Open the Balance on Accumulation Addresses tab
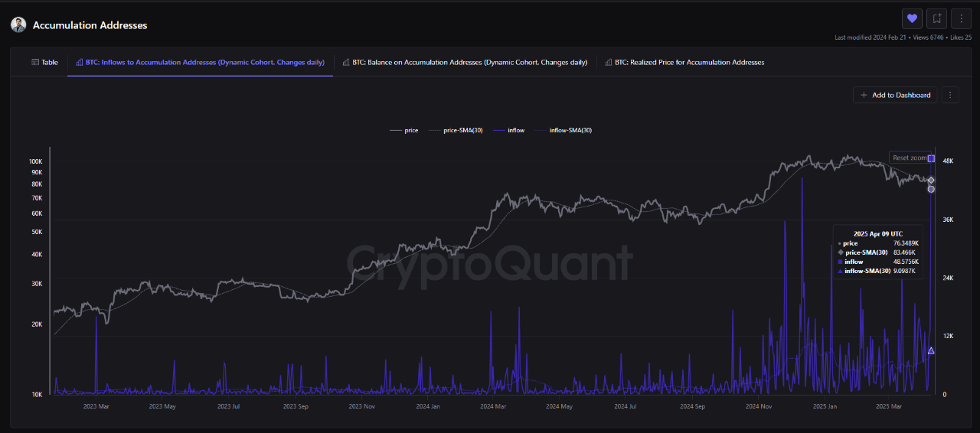The height and width of the screenshot is (433, 980). click(x=465, y=63)
